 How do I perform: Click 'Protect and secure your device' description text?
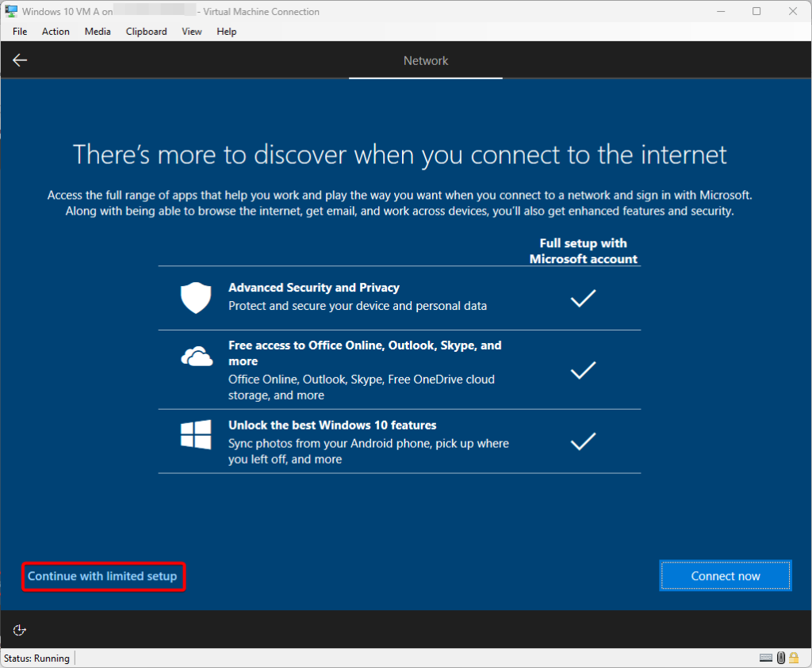coord(358,306)
